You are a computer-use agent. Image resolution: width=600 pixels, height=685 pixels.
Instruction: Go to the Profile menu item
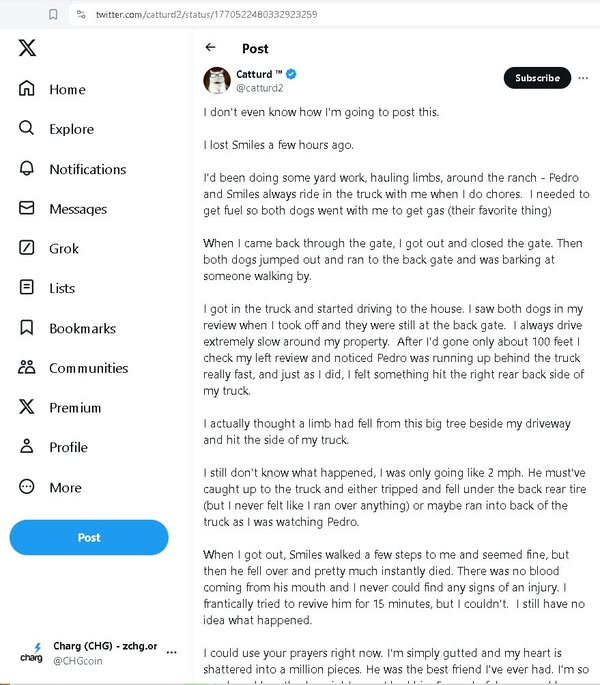(67, 447)
